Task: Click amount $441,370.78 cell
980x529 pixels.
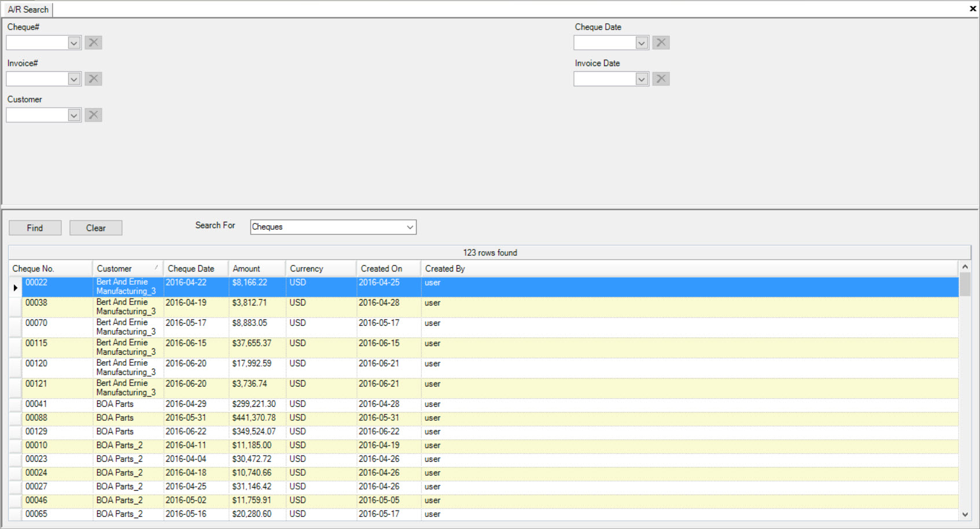Action: (257, 418)
